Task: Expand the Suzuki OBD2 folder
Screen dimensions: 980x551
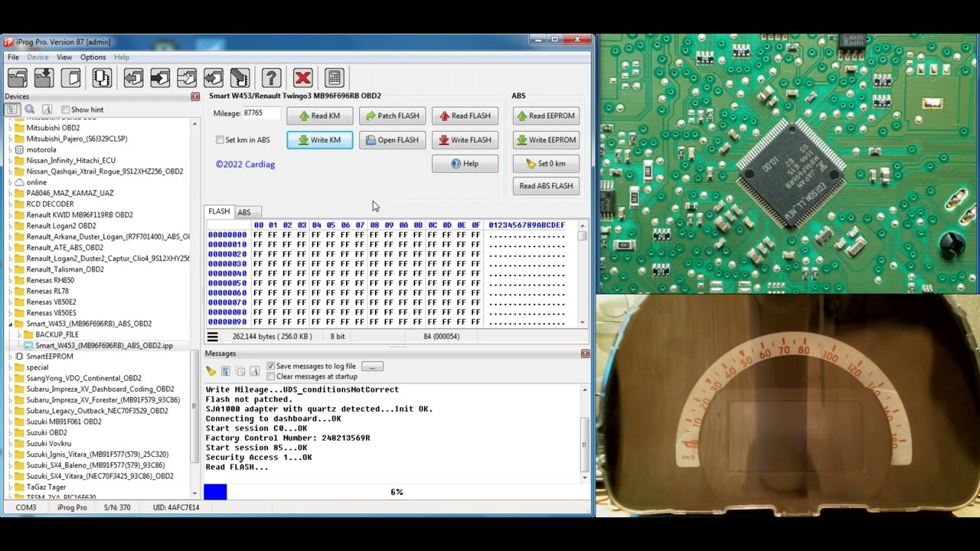Action: [11, 432]
